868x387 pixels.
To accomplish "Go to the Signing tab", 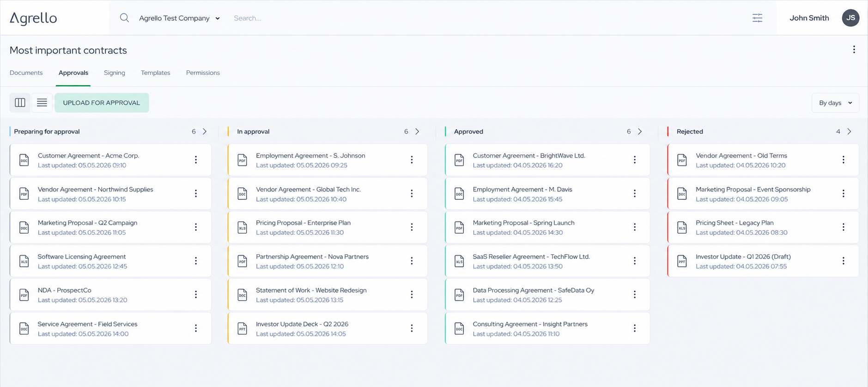I will click(x=115, y=73).
